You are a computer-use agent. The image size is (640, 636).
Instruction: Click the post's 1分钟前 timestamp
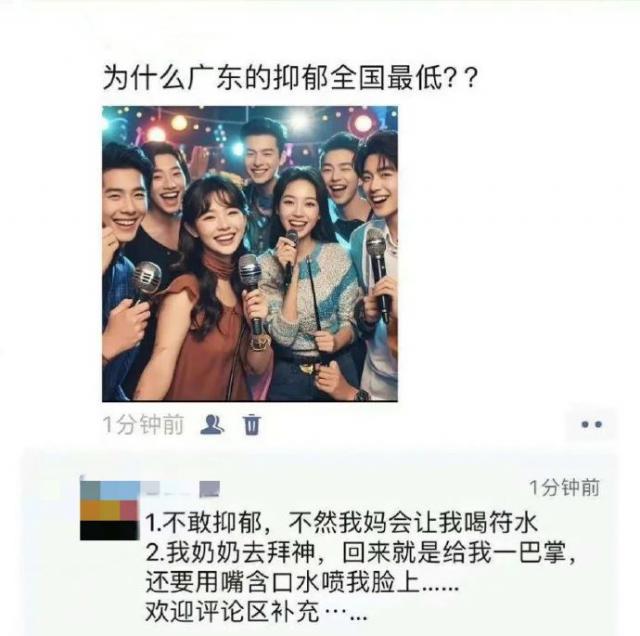143,425
